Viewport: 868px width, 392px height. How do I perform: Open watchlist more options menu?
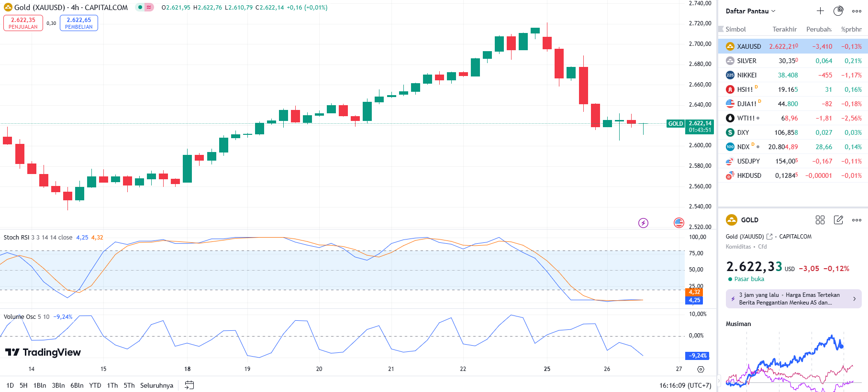pyautogui.click(x=857, y=11)
